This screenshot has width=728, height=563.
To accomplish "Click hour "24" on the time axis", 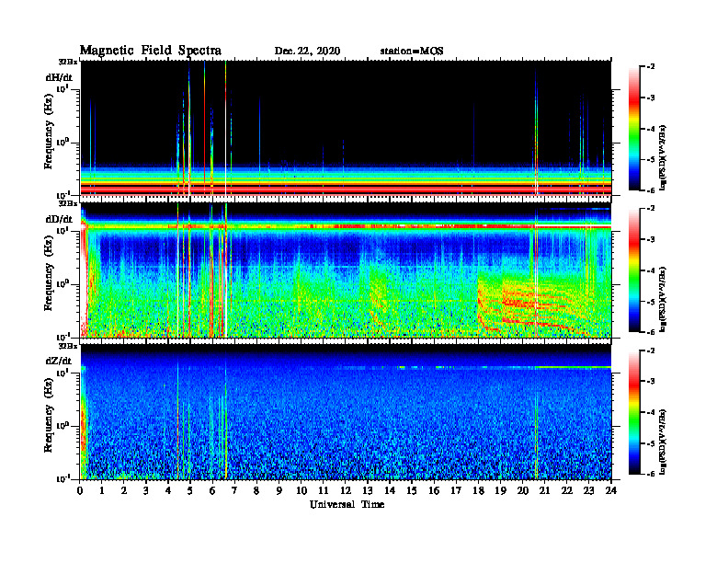I will tap(611, 491).
